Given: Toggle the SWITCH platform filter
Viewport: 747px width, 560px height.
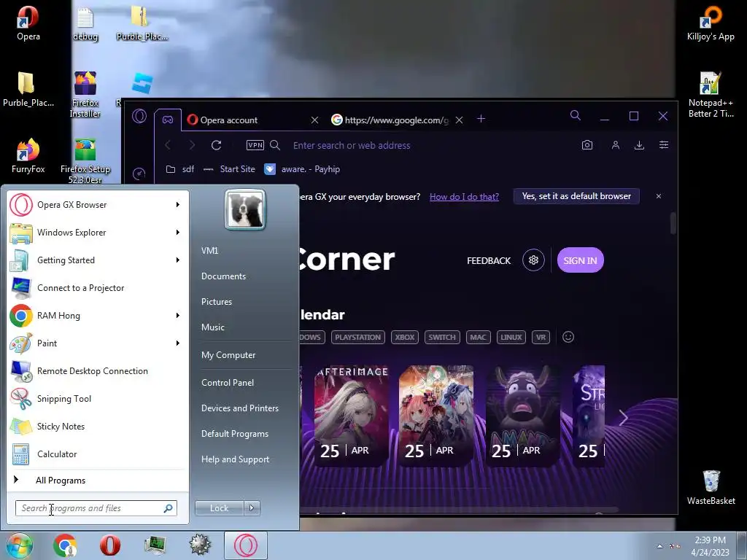Looking at the screenshot, I should 441,337.
